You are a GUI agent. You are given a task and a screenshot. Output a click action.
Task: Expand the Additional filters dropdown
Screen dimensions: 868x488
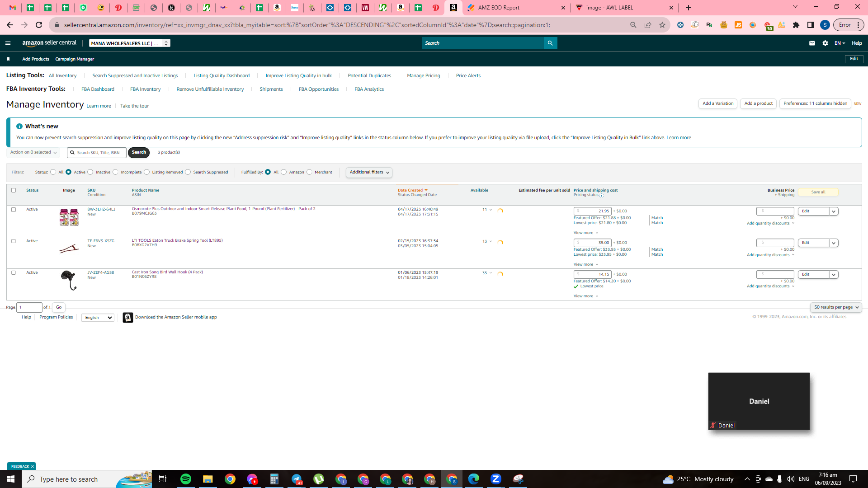[x=369, y=173]
